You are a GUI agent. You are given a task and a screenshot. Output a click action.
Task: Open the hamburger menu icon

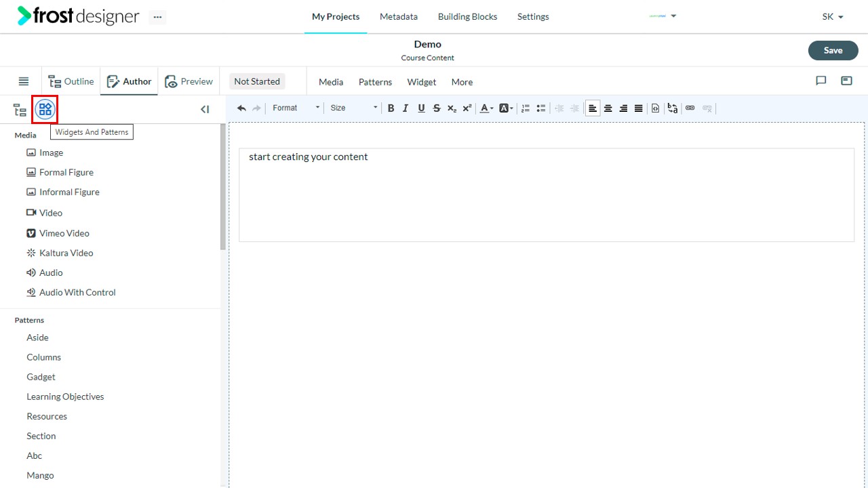[x=24, y=81]
